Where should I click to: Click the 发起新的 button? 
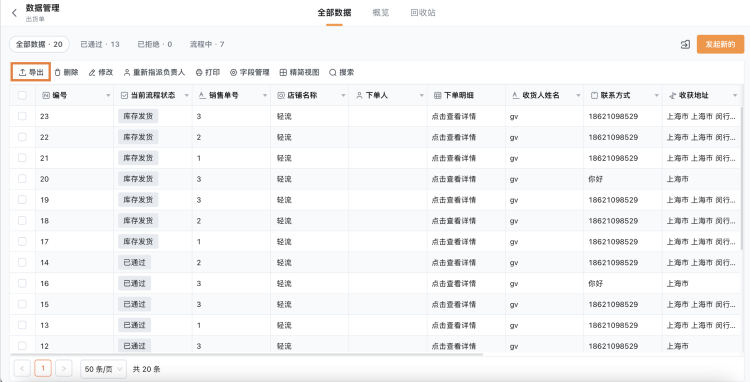click(720, 44)
